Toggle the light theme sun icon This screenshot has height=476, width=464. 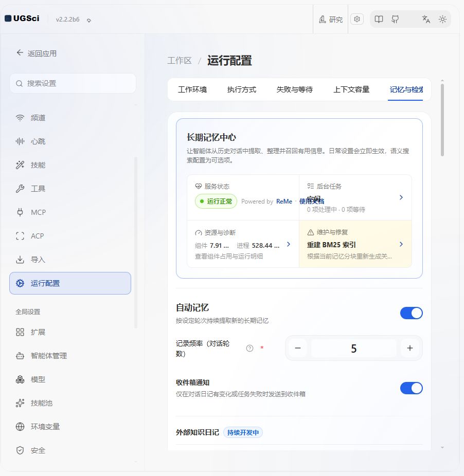point(442,20)
